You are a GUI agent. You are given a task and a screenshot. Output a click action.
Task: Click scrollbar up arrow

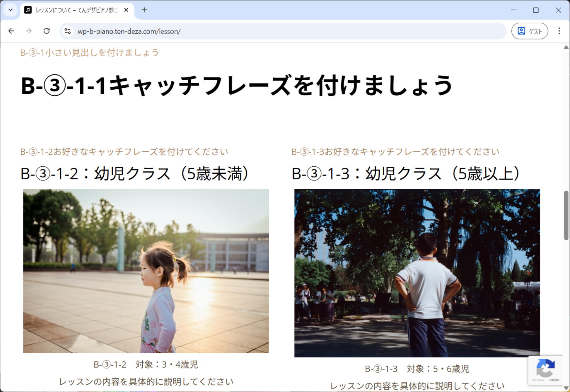pyautogui.click(x=566, y=47)
